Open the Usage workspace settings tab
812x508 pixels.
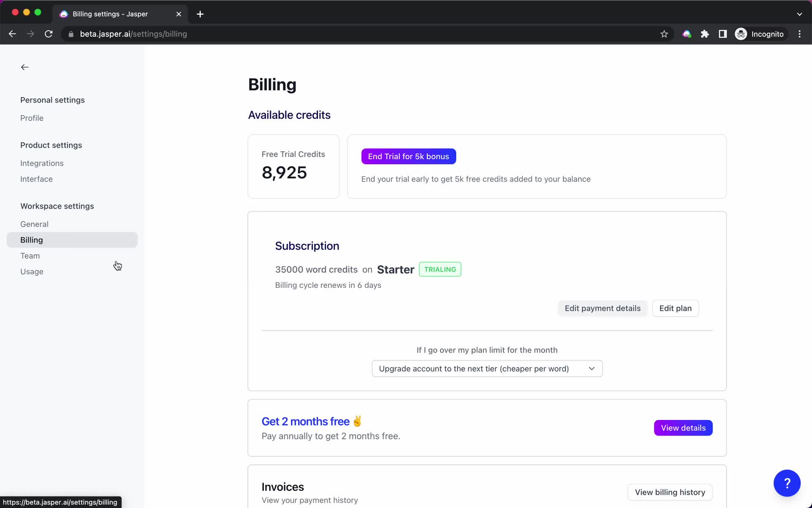[32, 271]
